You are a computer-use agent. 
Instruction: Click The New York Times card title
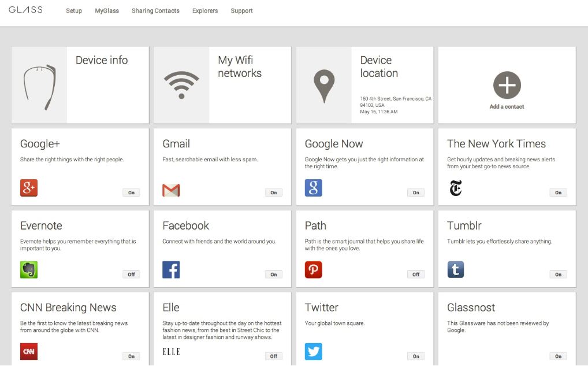point(497,144)
